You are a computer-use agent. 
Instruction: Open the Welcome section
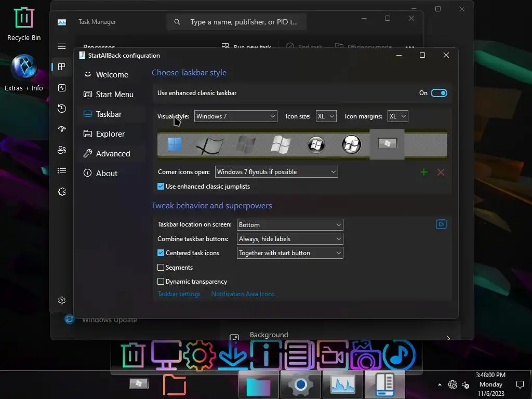click(x=111, y=75)
